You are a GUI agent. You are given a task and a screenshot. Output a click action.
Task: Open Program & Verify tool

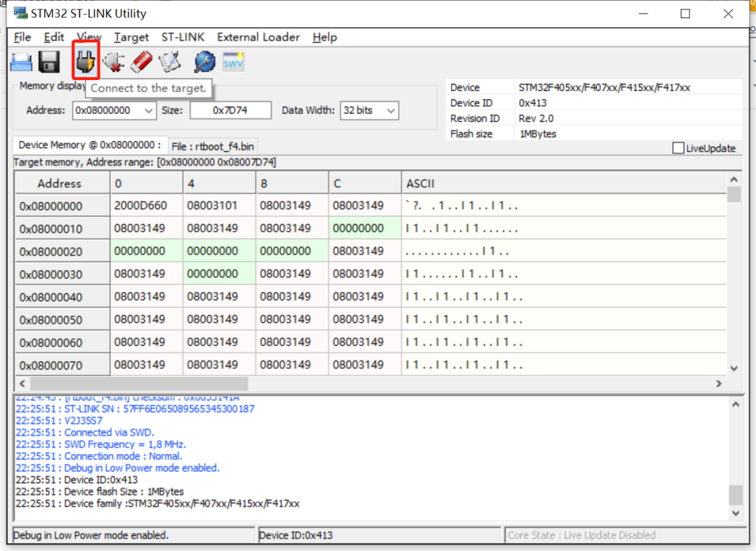[x=168, y=61]
